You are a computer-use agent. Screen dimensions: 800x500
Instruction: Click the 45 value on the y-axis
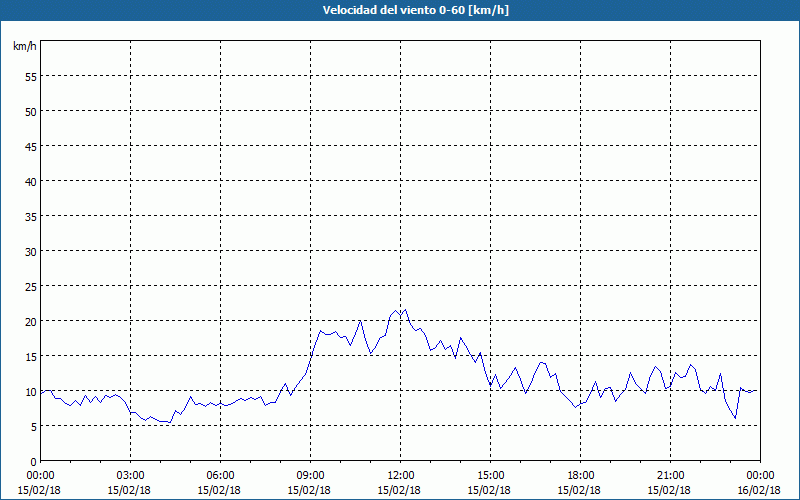coord(31,146)
